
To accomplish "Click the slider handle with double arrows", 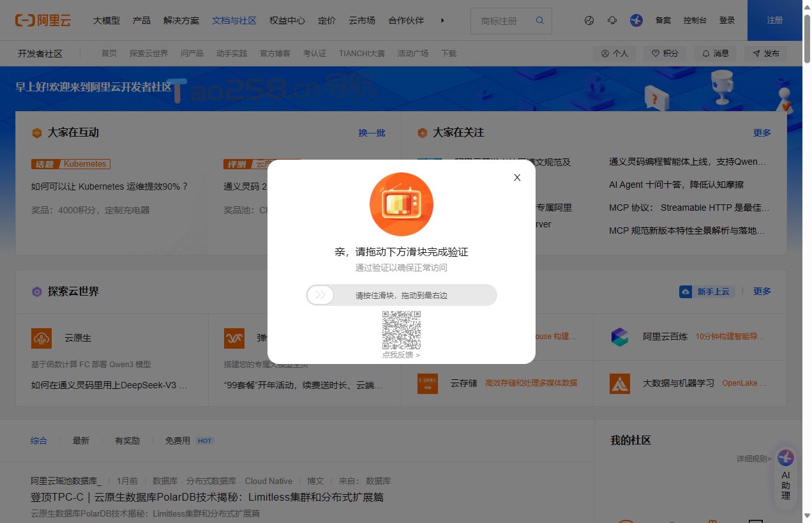I will (320, 295).
